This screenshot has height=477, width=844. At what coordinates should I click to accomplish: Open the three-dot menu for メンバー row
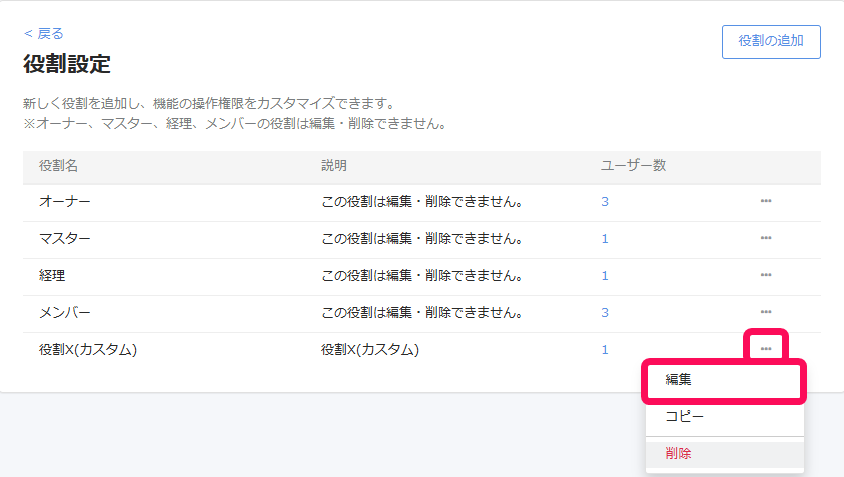point(766,312)
